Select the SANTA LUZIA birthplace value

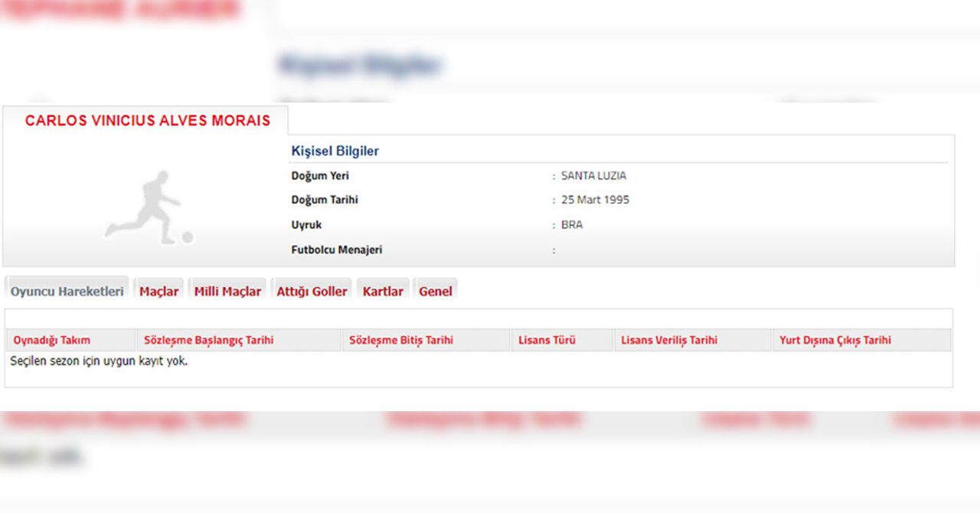(593, 175)
